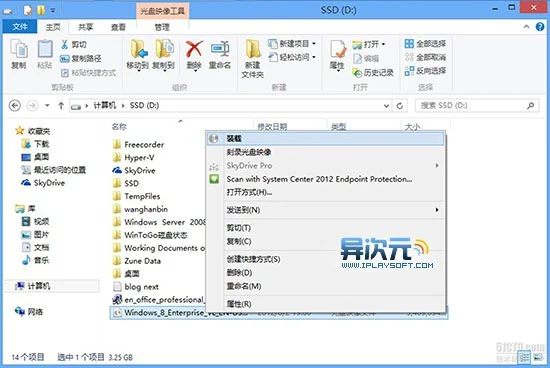The width and height of the screenshot is (550, 368).
Task: Select 复制(C) in the context menu
Action: [x=325, y=241]
